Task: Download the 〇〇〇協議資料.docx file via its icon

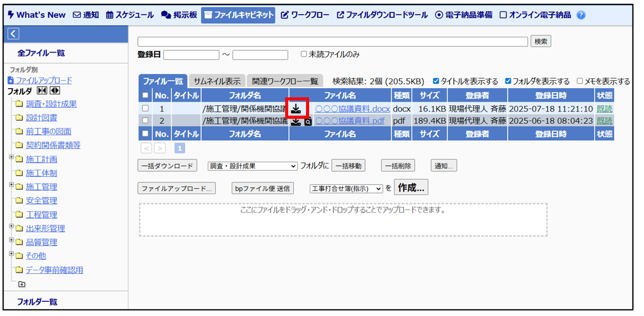Action: coord(296,109)
